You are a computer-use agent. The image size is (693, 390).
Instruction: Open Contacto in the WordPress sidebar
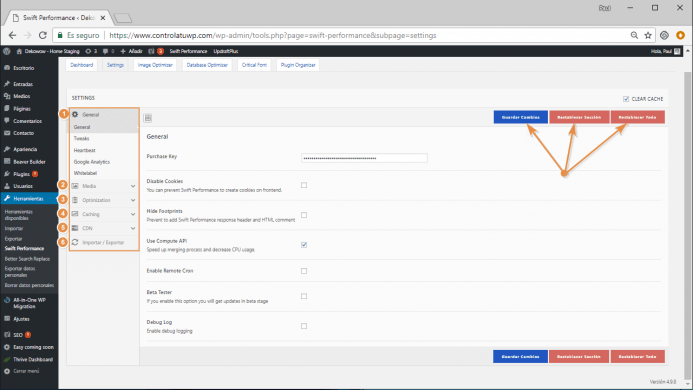tap(23, 133)
